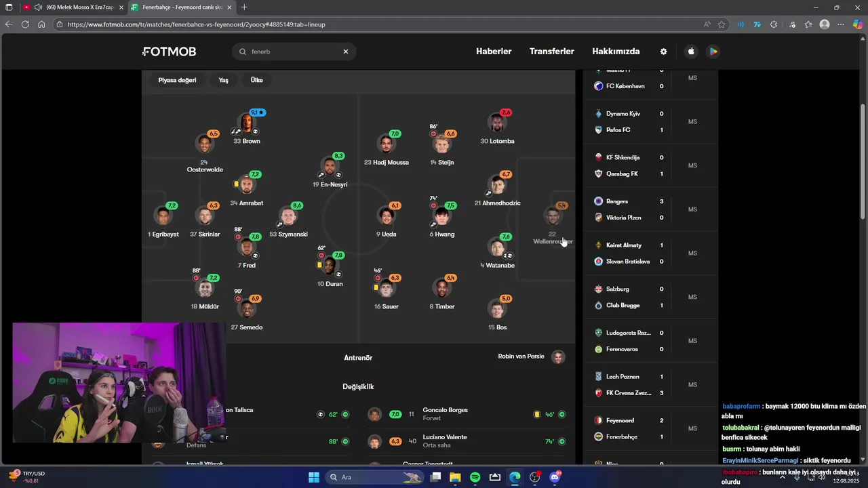Select the Ülke filter chip
Screen dimensions: 868x488
[256, 80]
